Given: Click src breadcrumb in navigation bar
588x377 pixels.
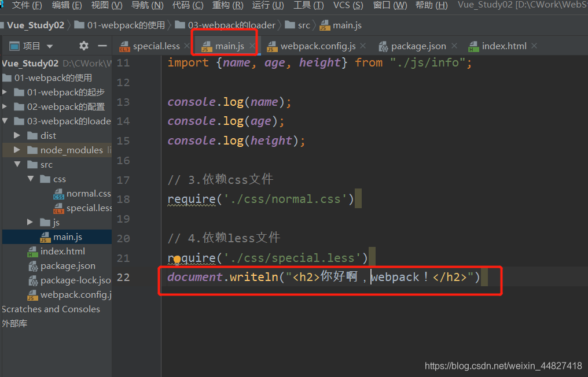Looking at the screenshot, I should pyautogui.click(x=297, y=25).
